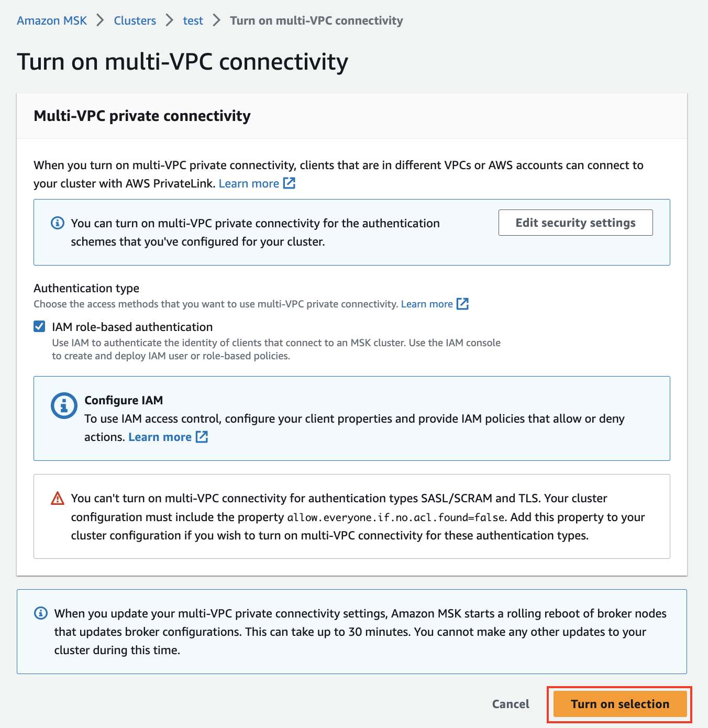Click the external link icon in the Configure IAM box
708x728 pixels.
(202, 437)
